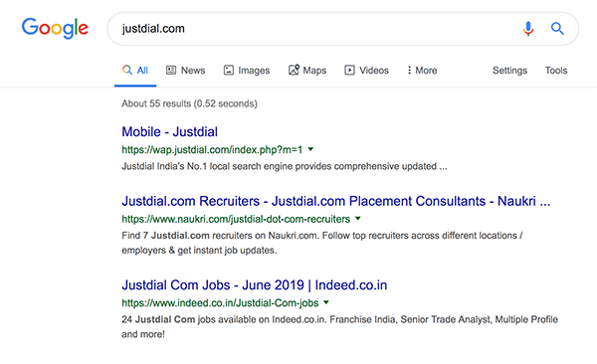Switch to the Videos tab label
Image resolution: width=597 pixels, height=364 pixels.
pos(374,71)
